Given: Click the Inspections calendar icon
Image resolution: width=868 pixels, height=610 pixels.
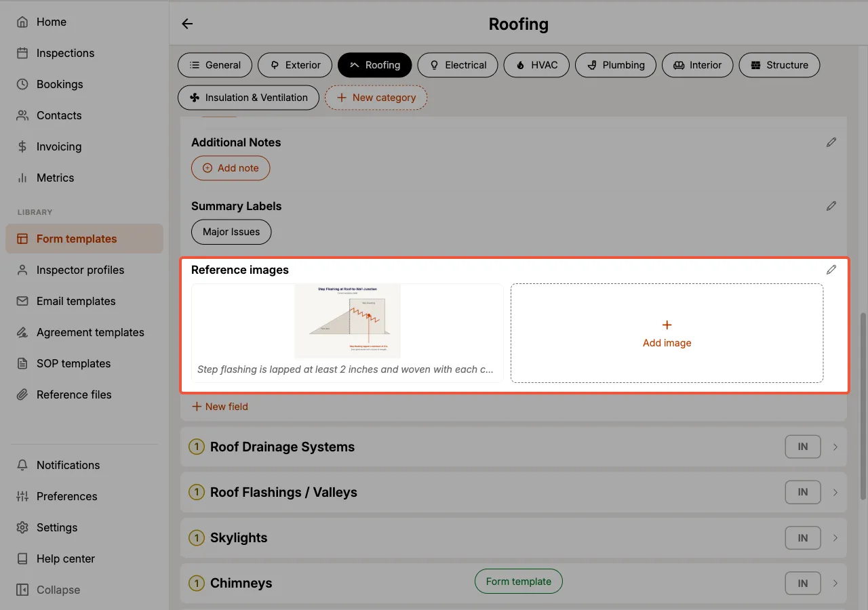Looking at the screenshot, I should pos(22,53).
